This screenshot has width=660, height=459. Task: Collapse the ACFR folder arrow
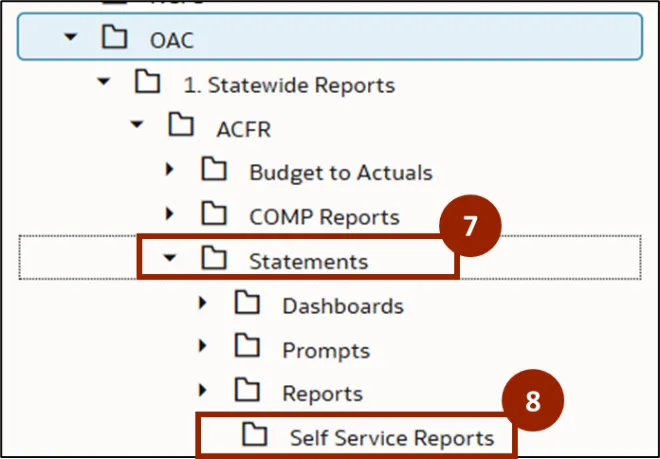[x=136, y=127]
